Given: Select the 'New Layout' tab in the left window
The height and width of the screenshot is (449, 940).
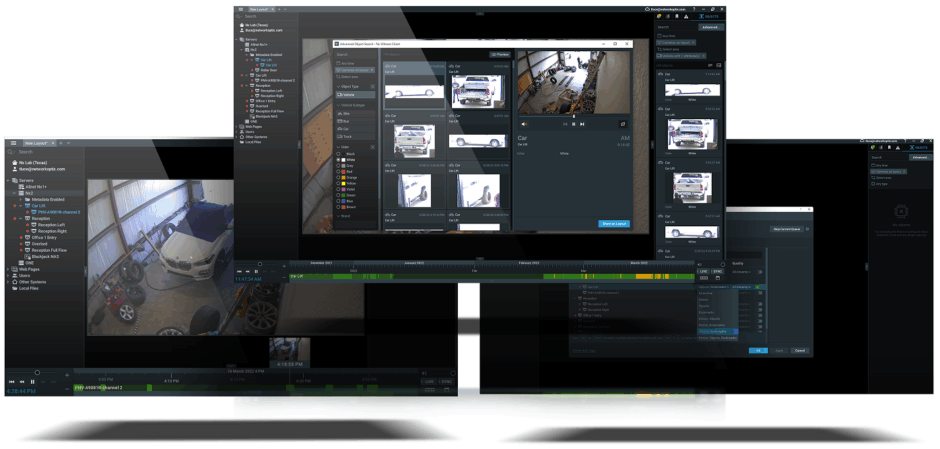Looking at the screenshot, I should [40, 144].
